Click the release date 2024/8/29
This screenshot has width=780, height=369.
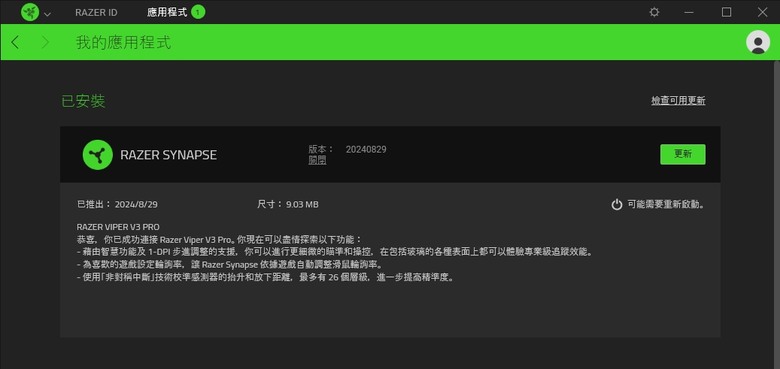136,204
